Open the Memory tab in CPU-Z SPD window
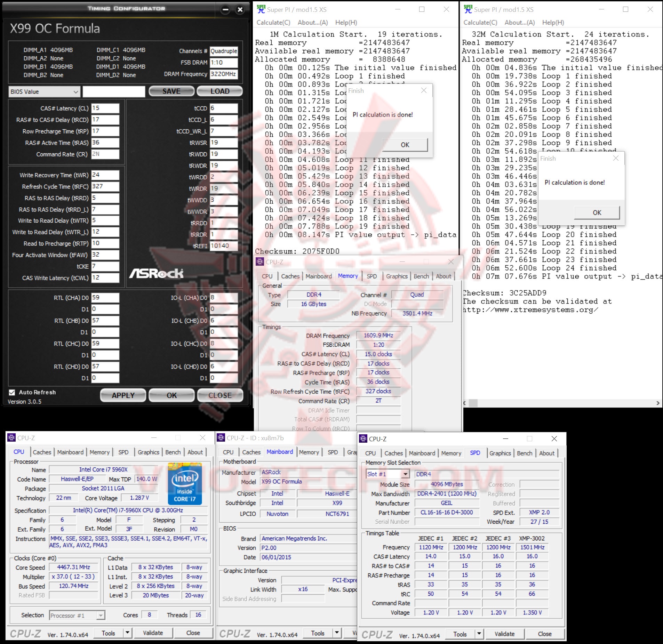Screen dimensions: 663x644 451,453
